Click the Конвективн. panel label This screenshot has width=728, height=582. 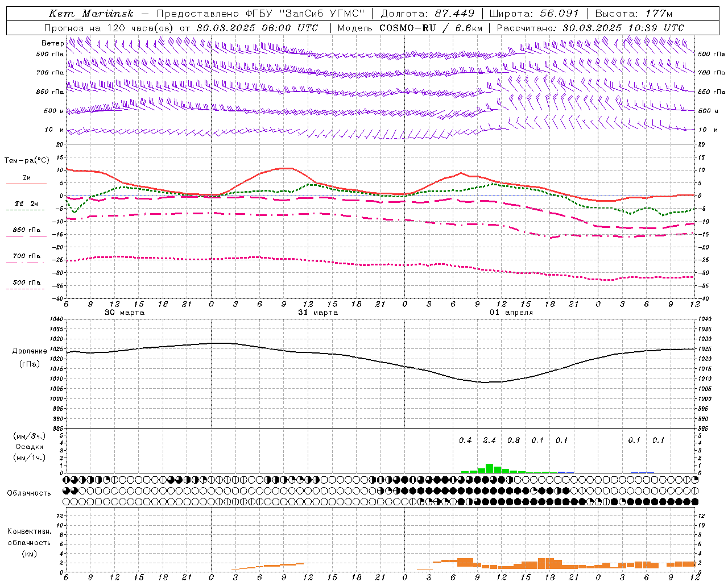29,531
